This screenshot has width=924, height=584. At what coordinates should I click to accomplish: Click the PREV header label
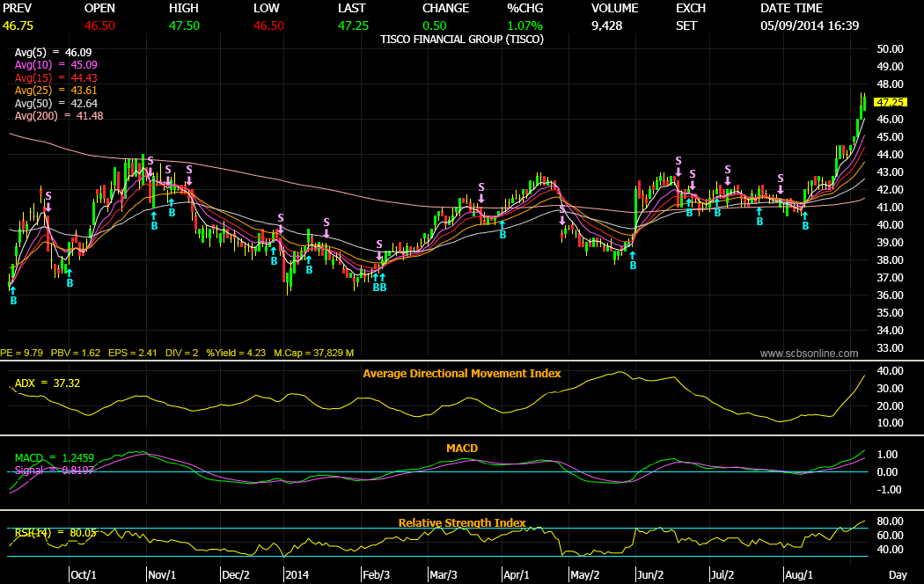(17, 8)
